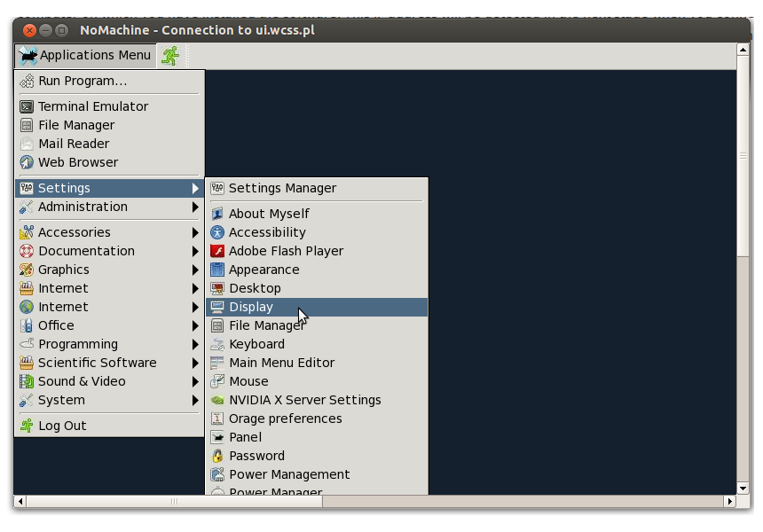The height and width of the screenshot is (532, 763).
Task: Click the green running-man logout icon in panel
Action: click(x=169, y=55)
